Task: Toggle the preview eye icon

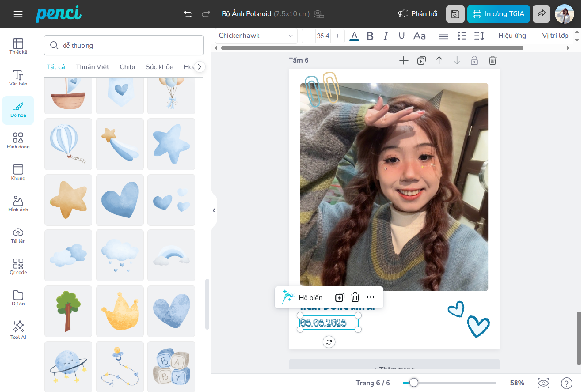Action: 543,383
